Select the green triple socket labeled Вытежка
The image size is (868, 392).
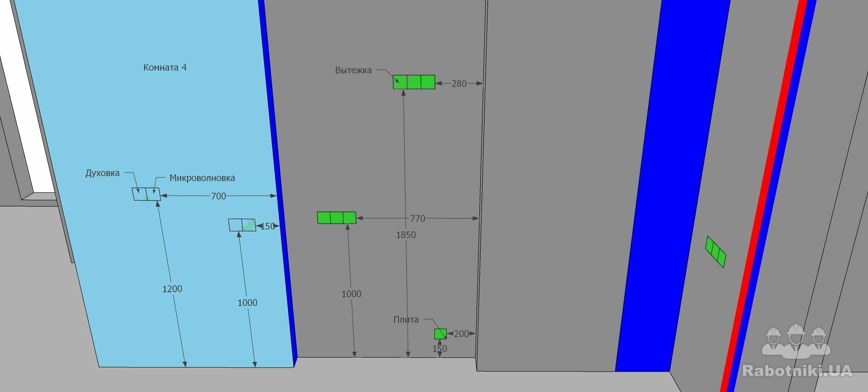[414, 82]
